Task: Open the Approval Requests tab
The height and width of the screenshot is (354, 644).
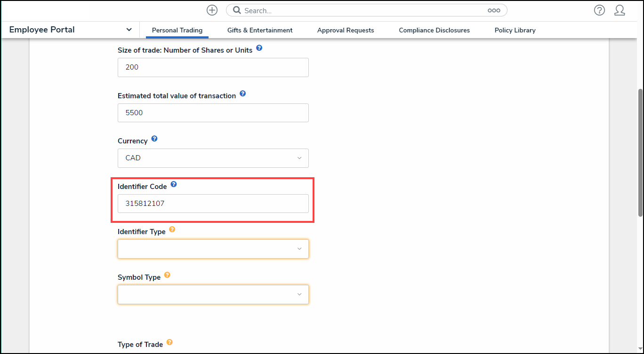Action: [345, 30]
